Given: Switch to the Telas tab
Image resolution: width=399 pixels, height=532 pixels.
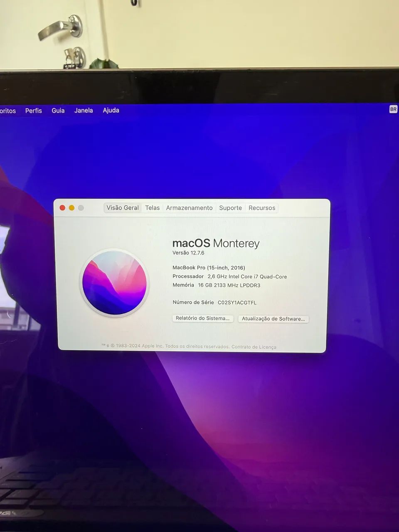Looking at the screenshot, I should 153,208.
